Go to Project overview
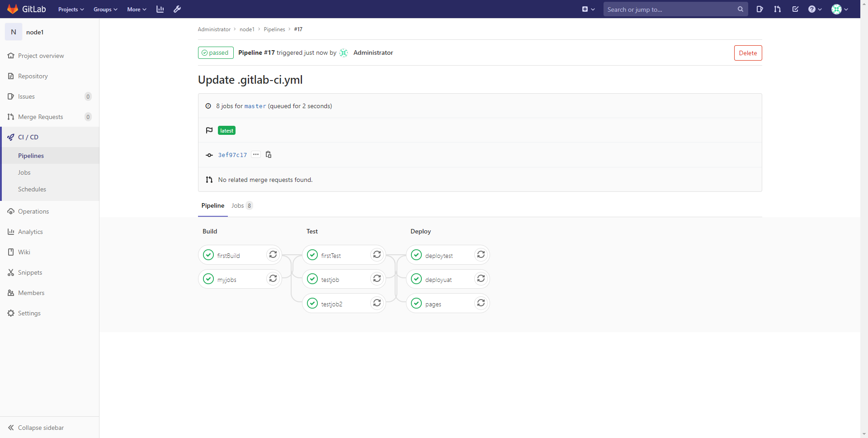Image resolution: width=868 pixels, height=438 pixels. coord(50,56)
